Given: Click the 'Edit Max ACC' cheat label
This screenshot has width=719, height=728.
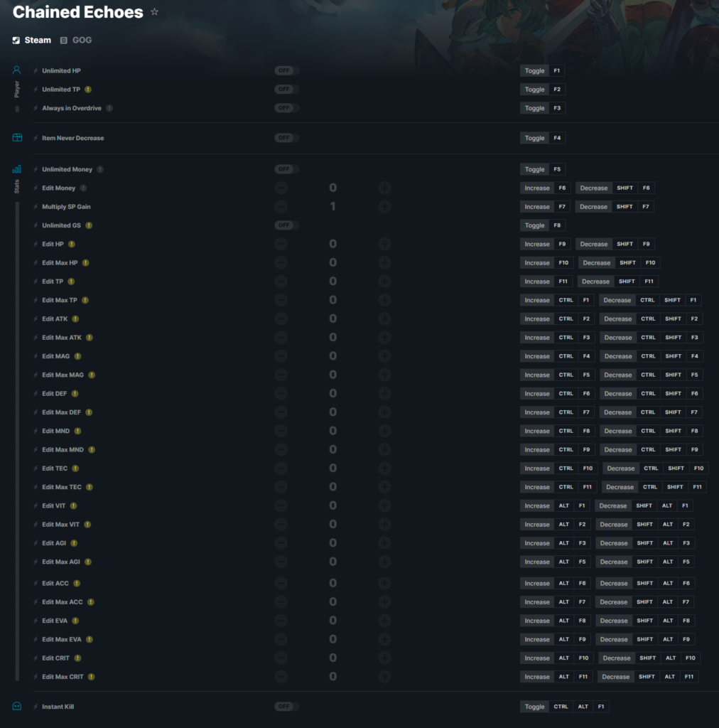Looking at the screenshot, I should (62, 602).
